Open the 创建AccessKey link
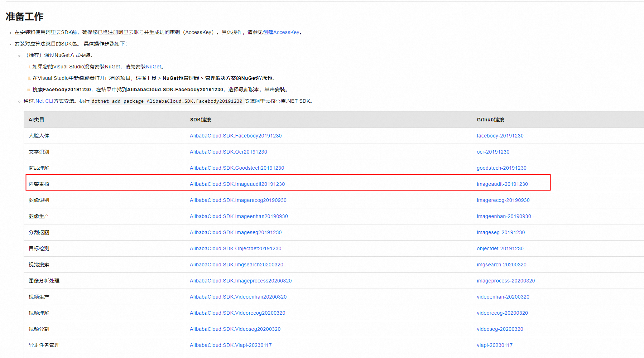Screen dimensions: 644x358 pos(281,32)
